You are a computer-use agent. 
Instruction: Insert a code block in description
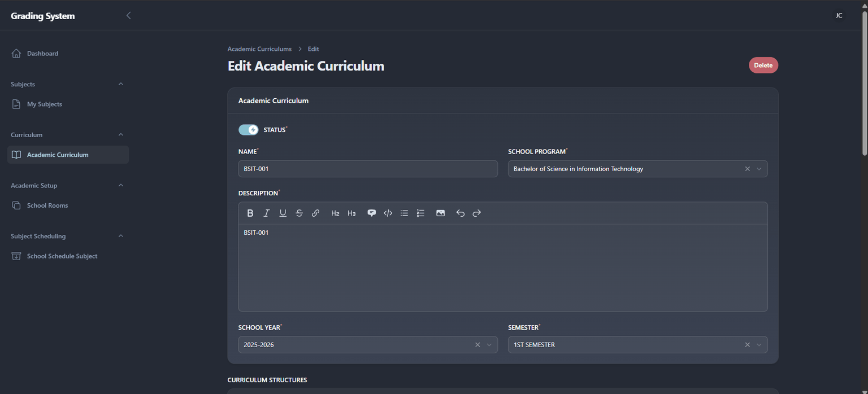(388, 213)
